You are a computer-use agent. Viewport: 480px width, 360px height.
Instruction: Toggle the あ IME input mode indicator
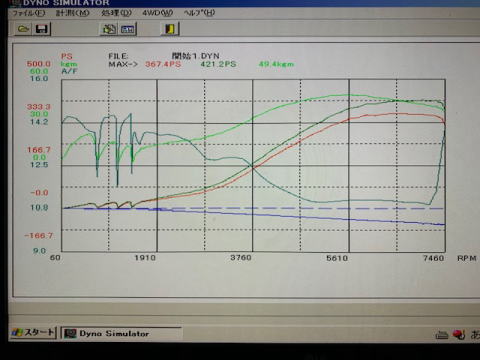(x=475, y=334)
